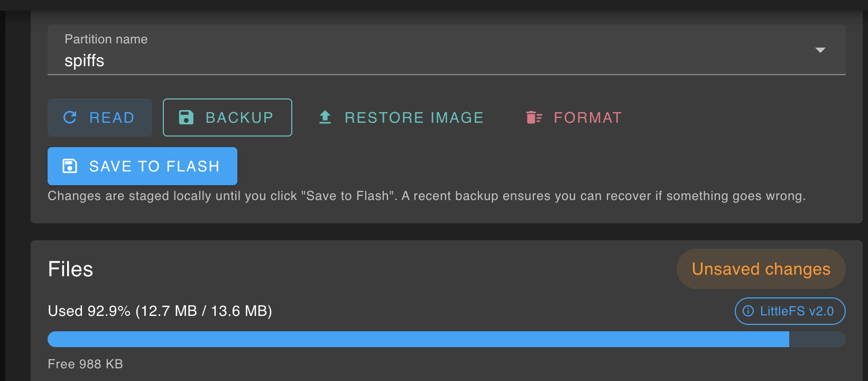Click the refresh icon on the READ button
Image resolution: width=868 pixels, height=381 pixels.
[x=70, y=117]
